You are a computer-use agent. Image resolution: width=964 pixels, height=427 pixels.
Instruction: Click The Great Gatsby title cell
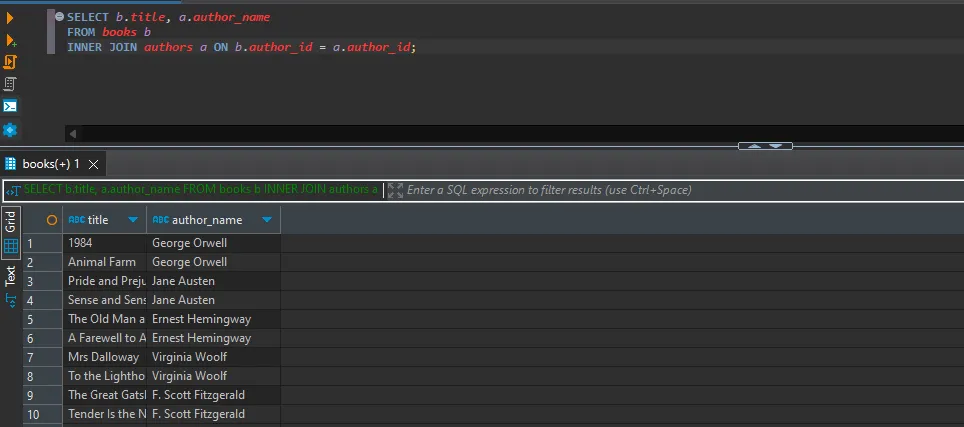(x=105, y=395)
